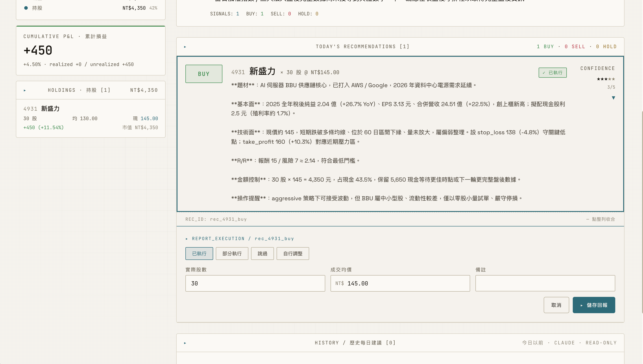The width and height of the screenshot is (643, 364).
Task: Click the green BUY action badge
Action: (203, 74)
